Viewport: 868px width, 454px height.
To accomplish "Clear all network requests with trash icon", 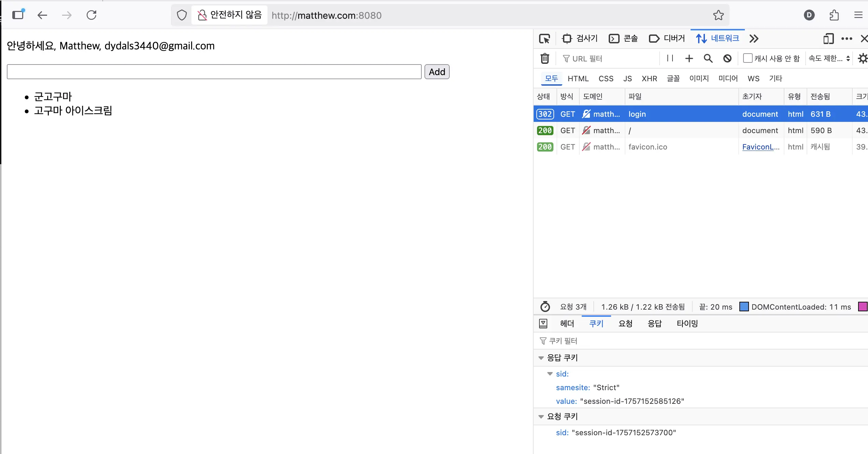I will [x=545, y=58].
